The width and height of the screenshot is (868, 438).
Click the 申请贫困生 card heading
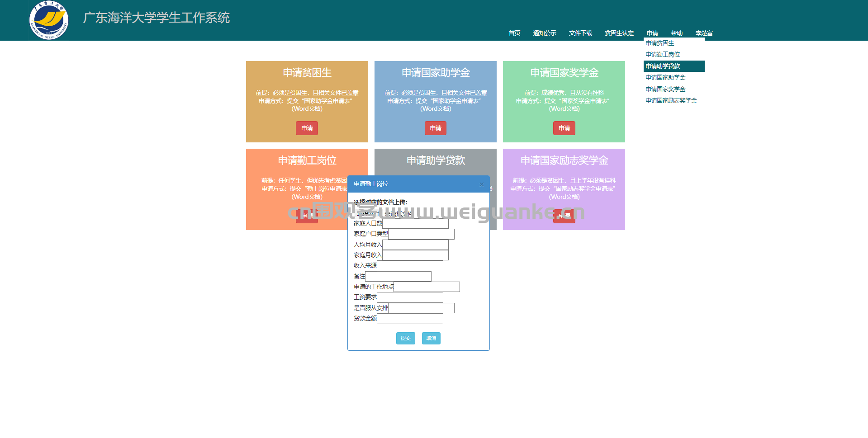[x=307, y=73]
